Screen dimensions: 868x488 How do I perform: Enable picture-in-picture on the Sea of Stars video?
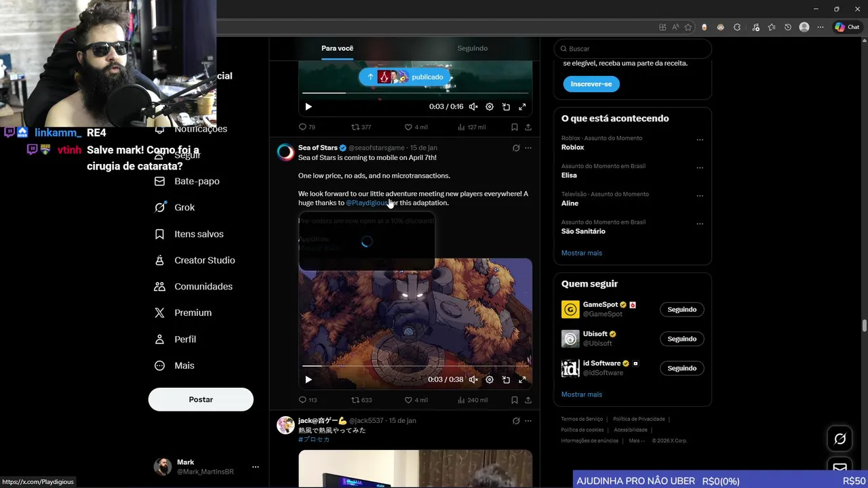(506, 380)
